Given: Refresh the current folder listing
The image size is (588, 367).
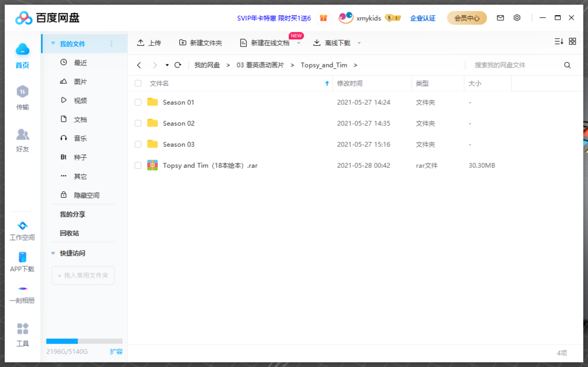Looking at the screenshot, I should pyautogui.click(x=178, y=65).
